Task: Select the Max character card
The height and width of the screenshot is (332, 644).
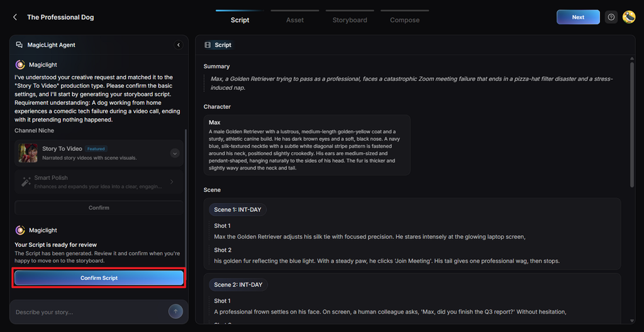Action: [x=307, y=145]
